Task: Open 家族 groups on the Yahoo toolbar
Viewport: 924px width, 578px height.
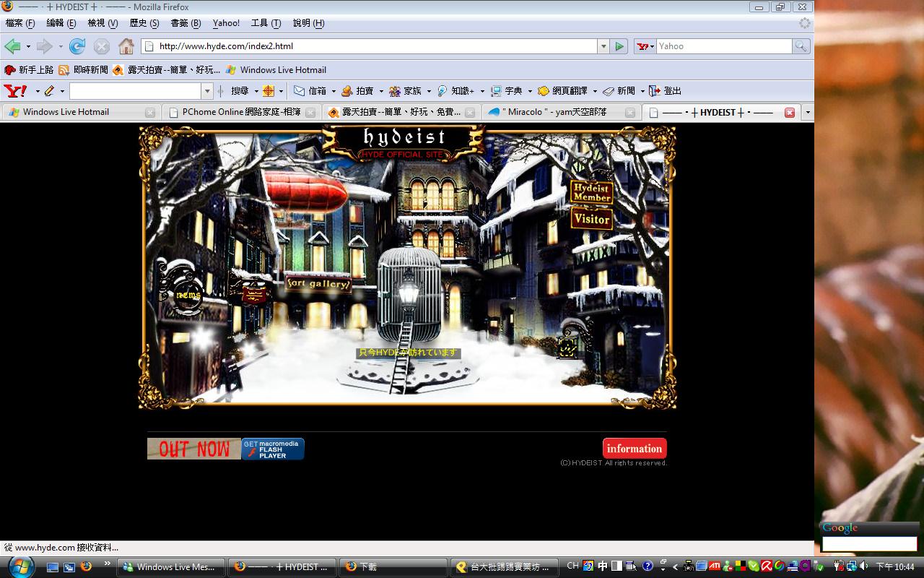Action: point(405,91)
